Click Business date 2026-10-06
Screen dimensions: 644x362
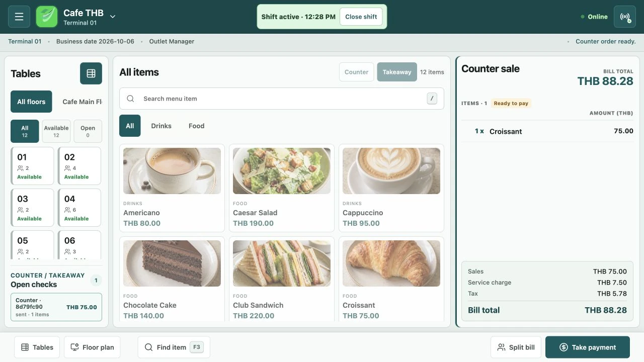coord(95,41)
